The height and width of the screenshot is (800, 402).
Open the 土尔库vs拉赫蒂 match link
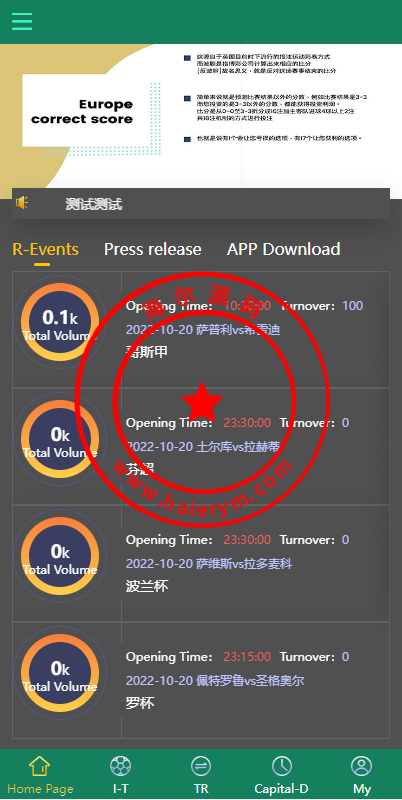pos(203,447)
